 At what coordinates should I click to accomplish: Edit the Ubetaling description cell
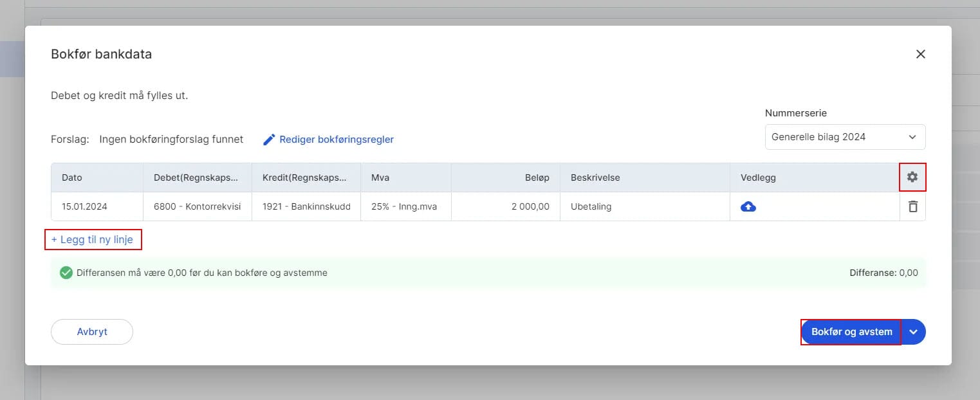point(645,206)
